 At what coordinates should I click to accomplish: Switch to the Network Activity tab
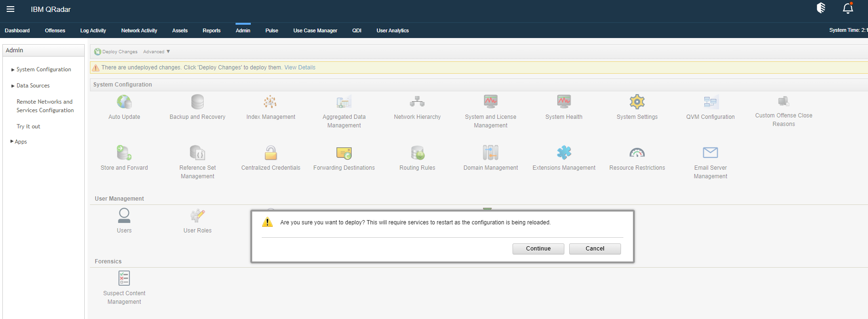[139, 30]
